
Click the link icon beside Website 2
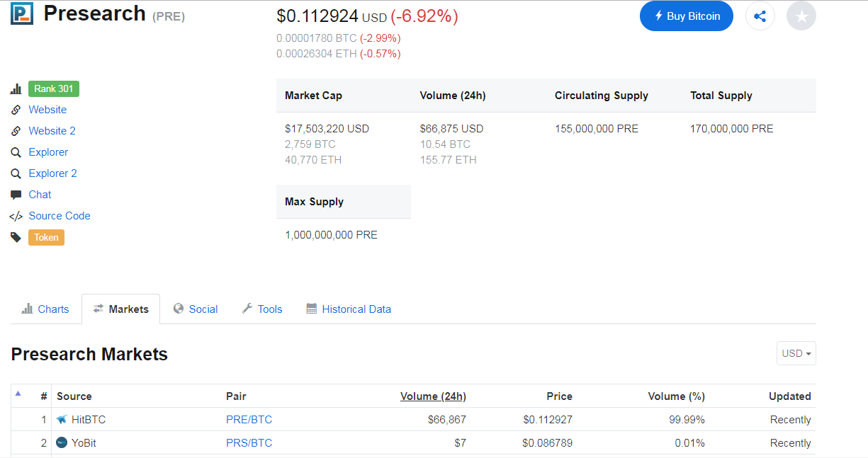click(x=16, y=132)
